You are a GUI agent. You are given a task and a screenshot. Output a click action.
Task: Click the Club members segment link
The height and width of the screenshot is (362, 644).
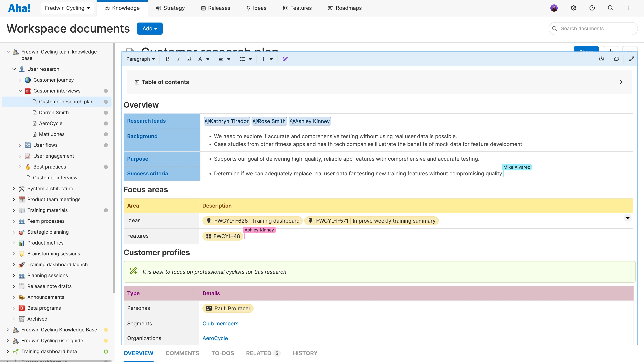coord(220,323)
